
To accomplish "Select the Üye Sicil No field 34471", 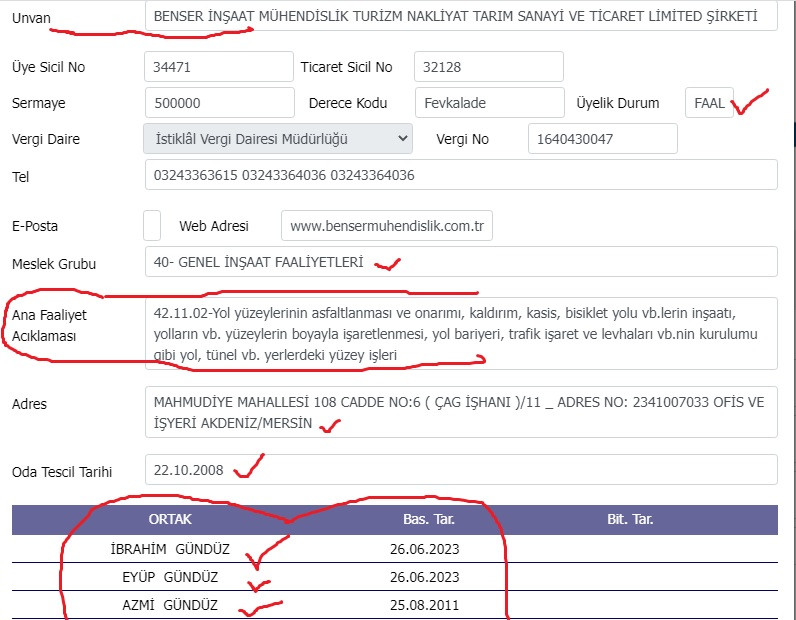I will (219, 67).
